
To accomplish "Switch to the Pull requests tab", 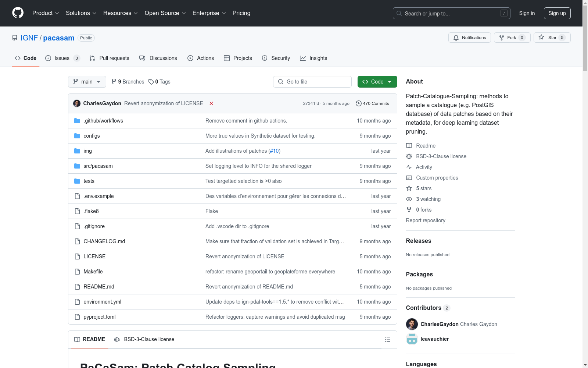I will pyautogui.click(x=110, y=58).
